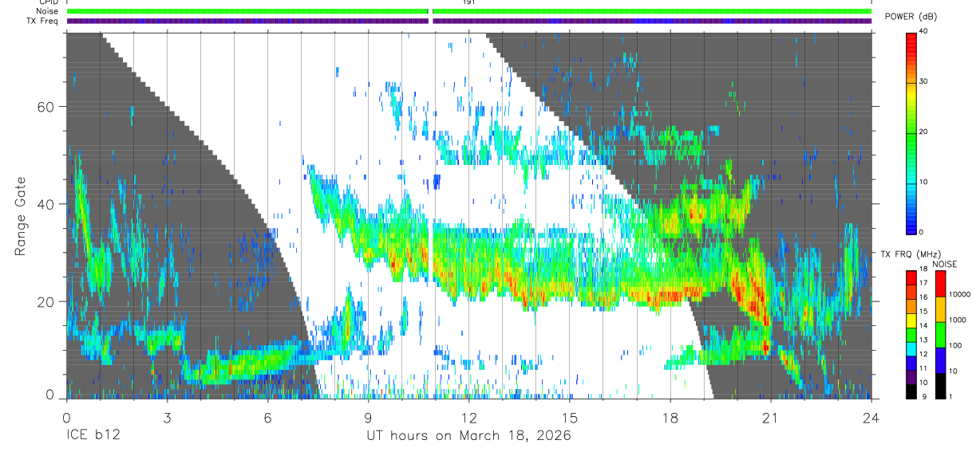Click the "40" Range Gate tick label
980x452 pixels.
point(48,204)
